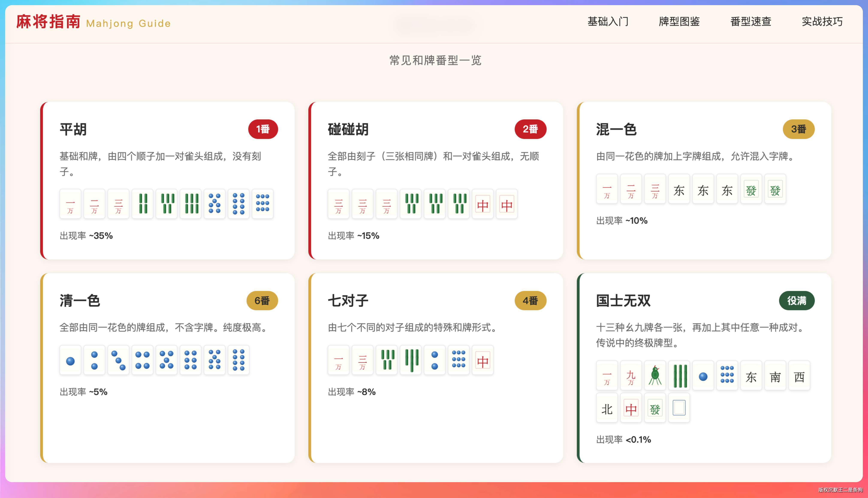Click the bird bamboo tile in 国士无双
This screenshot has height=498, width=868.
(x=655, y=376)
